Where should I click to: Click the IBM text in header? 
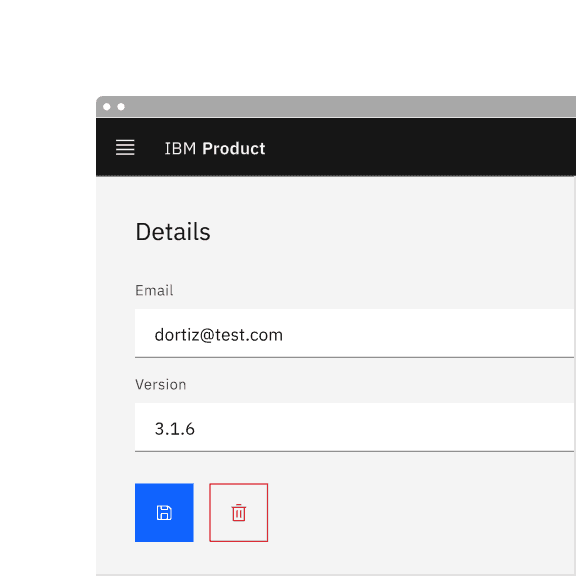tap(180, 148)
